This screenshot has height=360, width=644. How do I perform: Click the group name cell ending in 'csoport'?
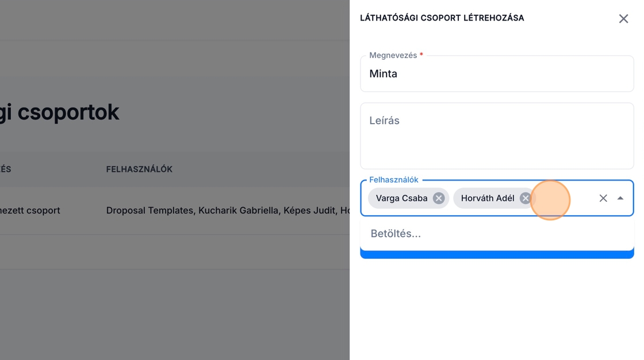point(30,210)
